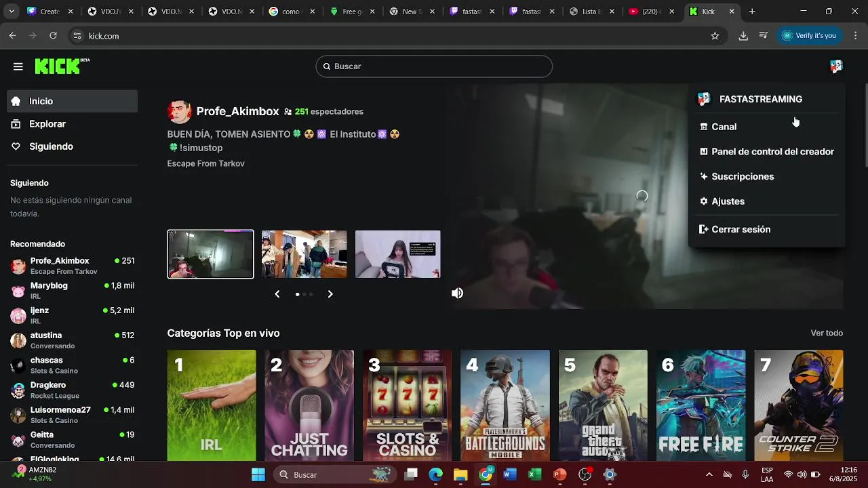Click the Explorar sidebar icon

16,124
